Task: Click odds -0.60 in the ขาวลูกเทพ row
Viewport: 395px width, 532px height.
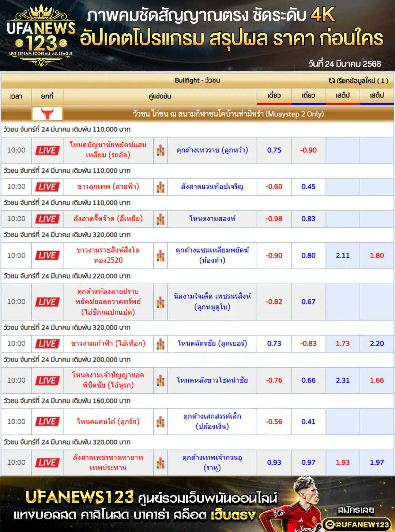Action: coord(274,187)
